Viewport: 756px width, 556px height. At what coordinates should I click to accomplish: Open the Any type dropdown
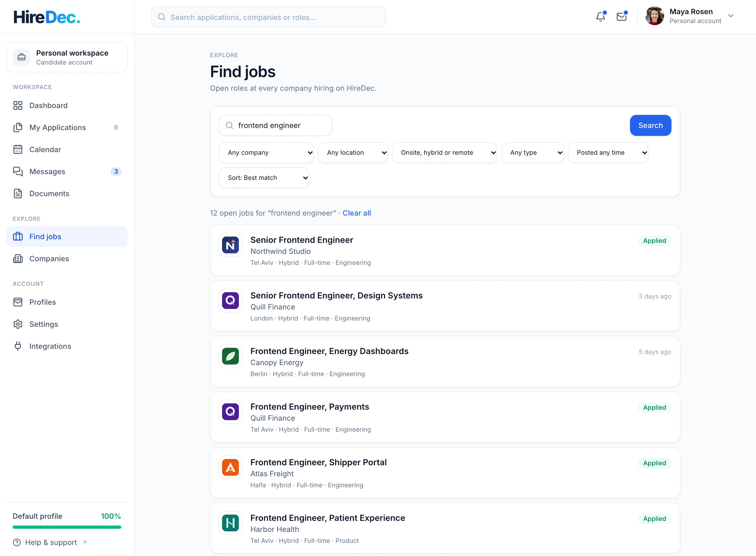coord(532,152)
